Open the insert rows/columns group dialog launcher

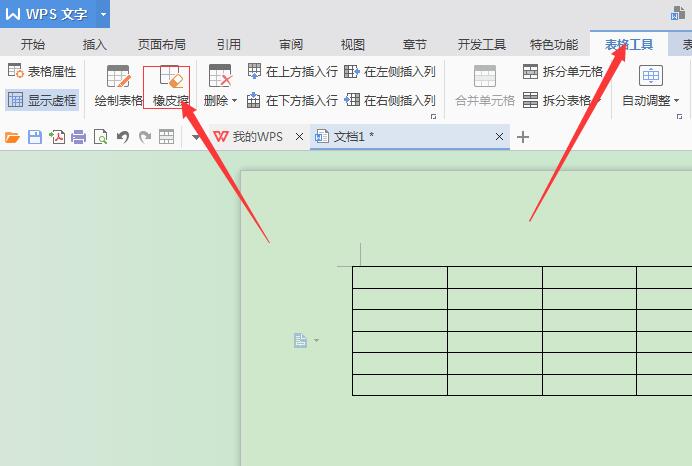(433, 116)
